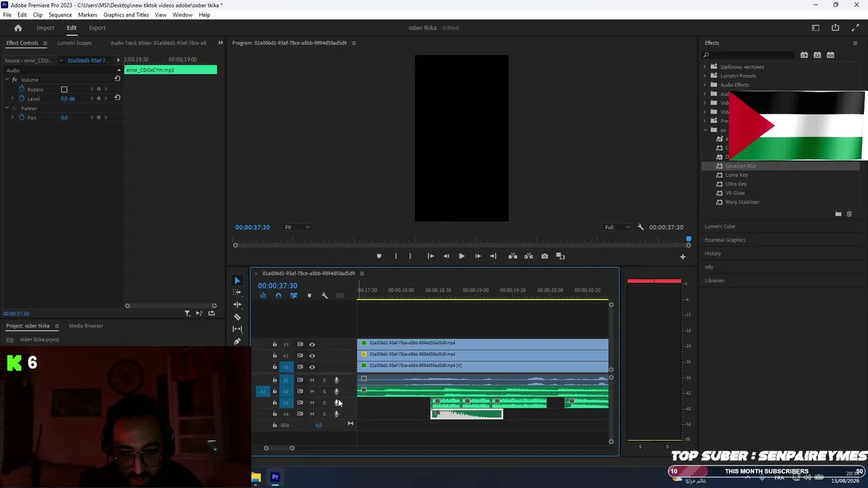Toggle Snap in timeline
868x488 pixels.
pyautogui.click(x=278, y=296)
